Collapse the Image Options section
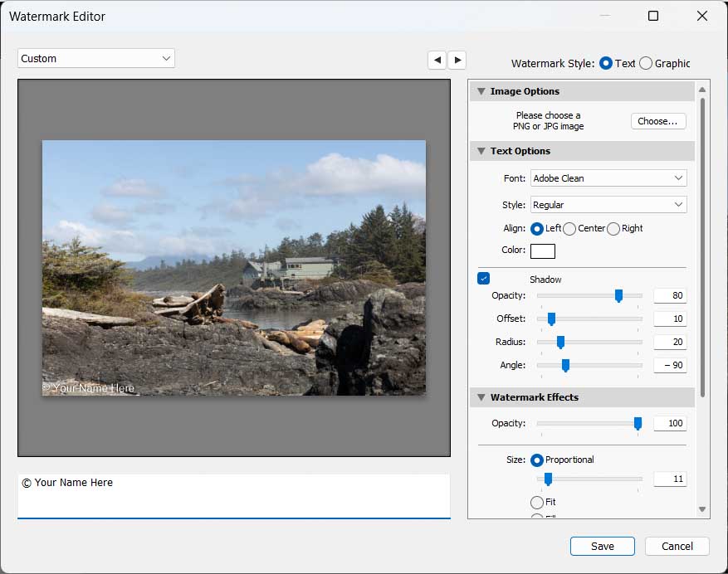Viewport: 728px width, 574px height. (481, 91)
